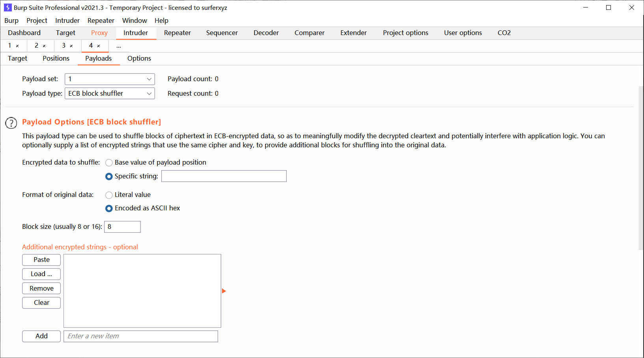The image size is (644, 358).
Task: Open the Payloads sub-tab
Action: 99,59
